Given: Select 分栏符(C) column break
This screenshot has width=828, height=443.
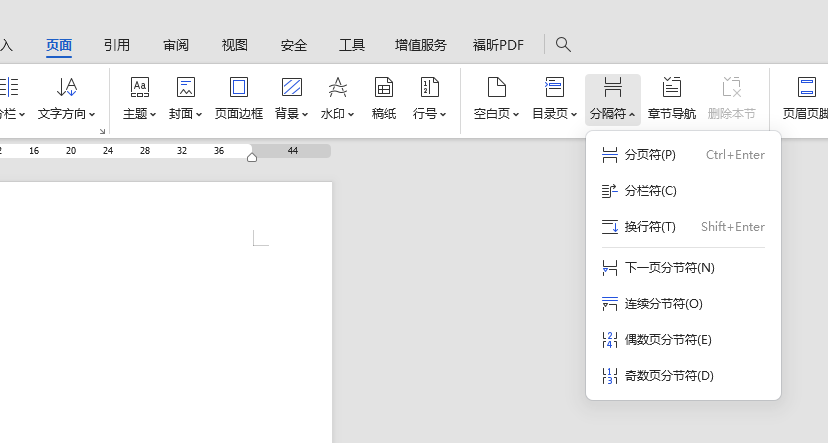Looking at the screenshot, I should pos(683,191).
